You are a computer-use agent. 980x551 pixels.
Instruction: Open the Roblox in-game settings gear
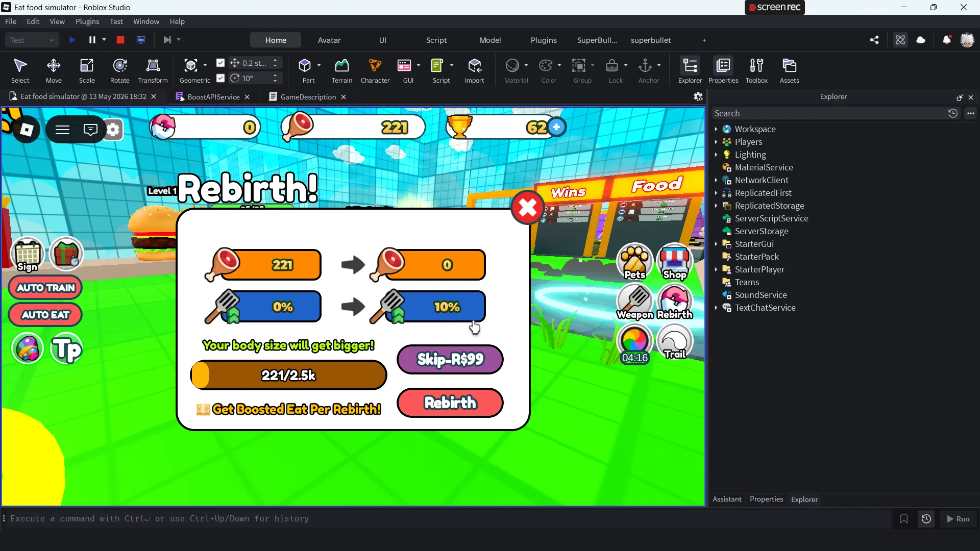click(113, 130)
